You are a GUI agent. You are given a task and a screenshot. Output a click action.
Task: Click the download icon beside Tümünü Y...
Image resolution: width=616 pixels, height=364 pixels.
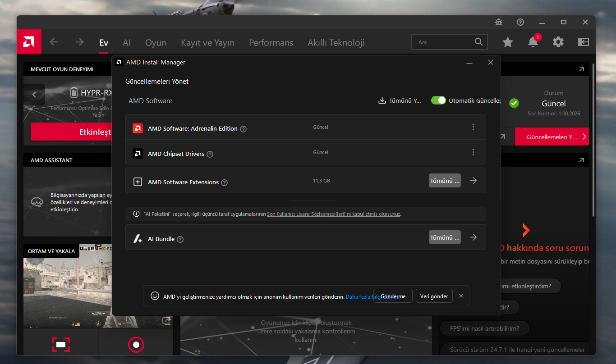382,100
